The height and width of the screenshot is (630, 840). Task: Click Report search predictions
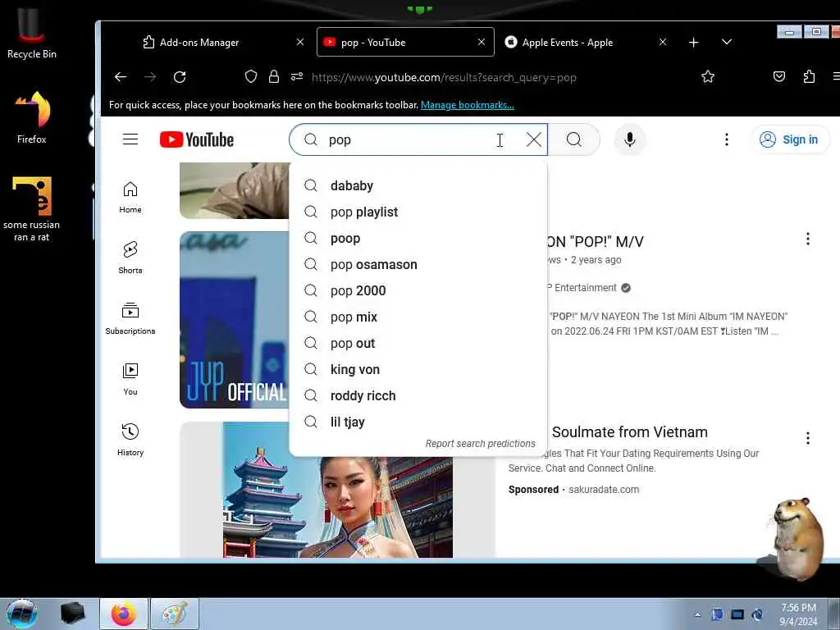[480, 444]
